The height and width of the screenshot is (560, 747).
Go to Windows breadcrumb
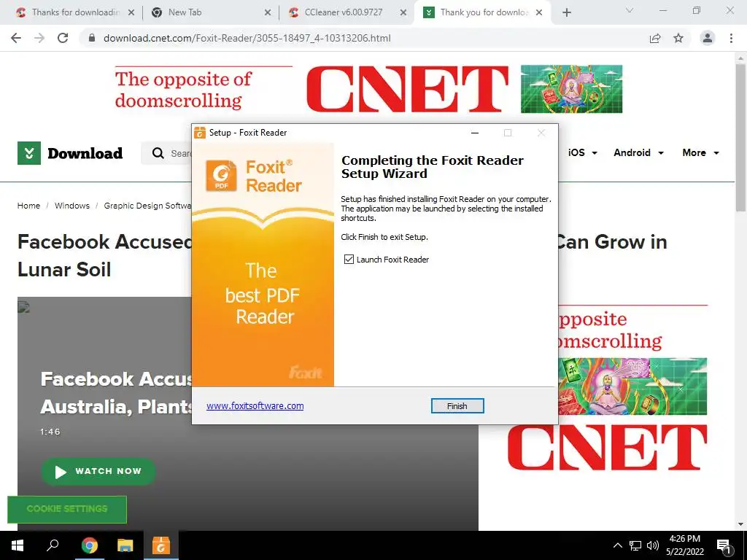(x=72, y=206)
